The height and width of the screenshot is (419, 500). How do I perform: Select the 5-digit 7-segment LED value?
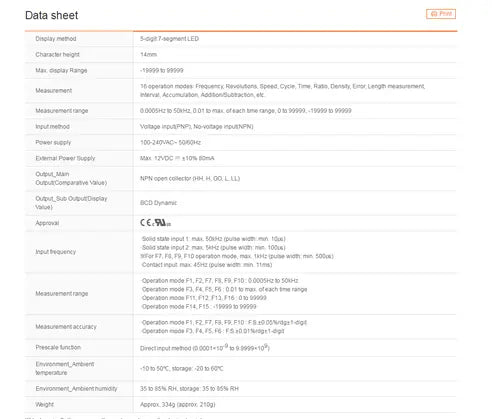(x=169, y=39)
